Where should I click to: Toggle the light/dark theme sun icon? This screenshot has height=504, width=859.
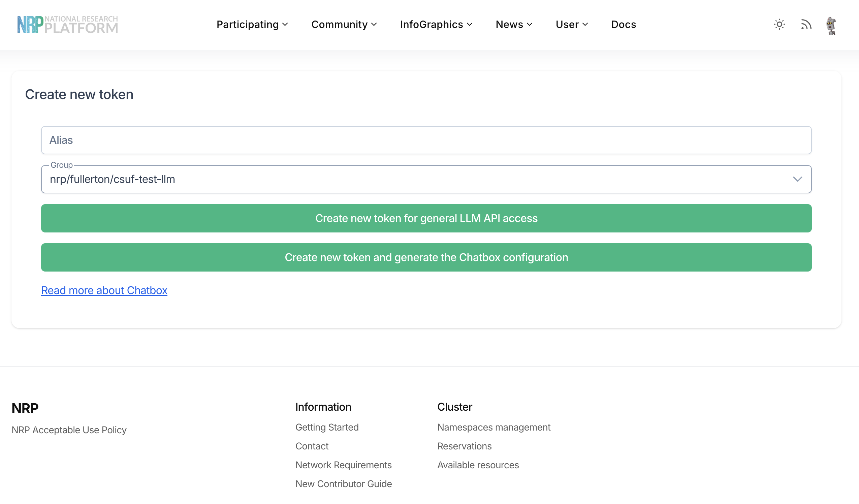(x=779, y=25)
